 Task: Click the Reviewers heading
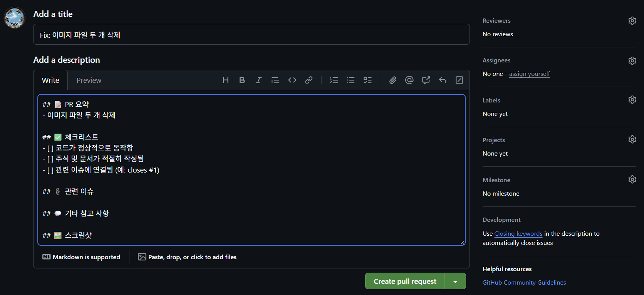pyautogui.click(x=496, y=21)
